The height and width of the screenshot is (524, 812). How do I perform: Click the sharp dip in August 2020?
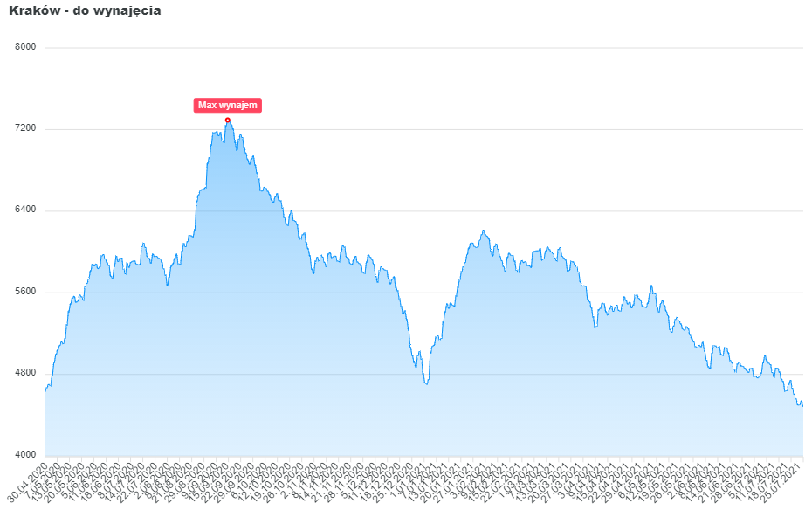[168, 285]
